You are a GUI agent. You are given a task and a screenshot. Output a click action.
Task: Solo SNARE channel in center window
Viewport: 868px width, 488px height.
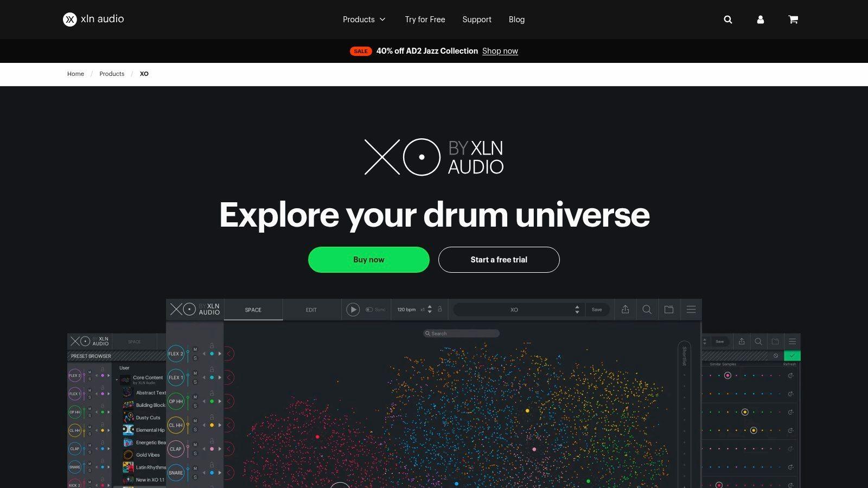195,477
